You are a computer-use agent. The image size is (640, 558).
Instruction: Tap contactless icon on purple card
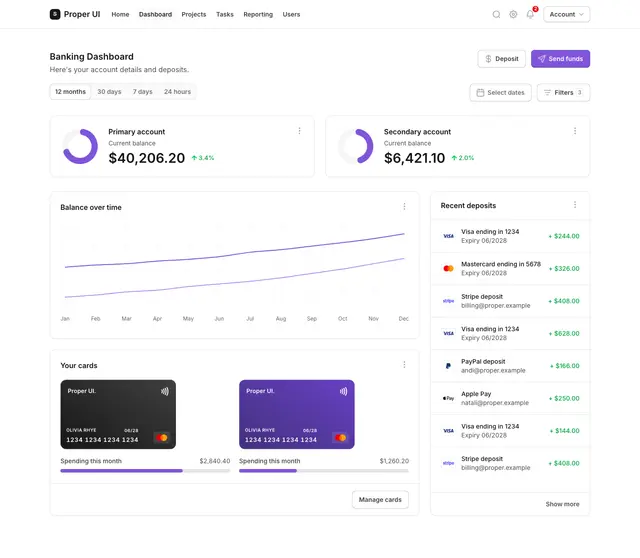(343, 391)
